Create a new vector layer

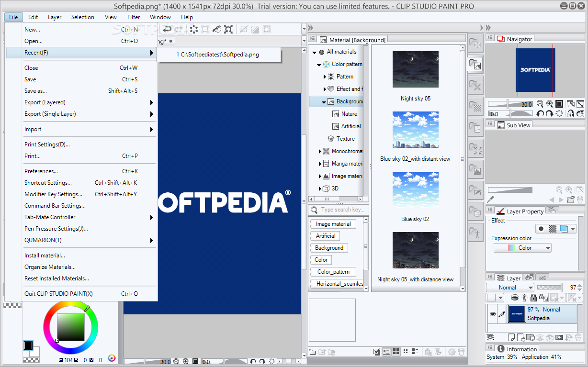coord(520,338)
